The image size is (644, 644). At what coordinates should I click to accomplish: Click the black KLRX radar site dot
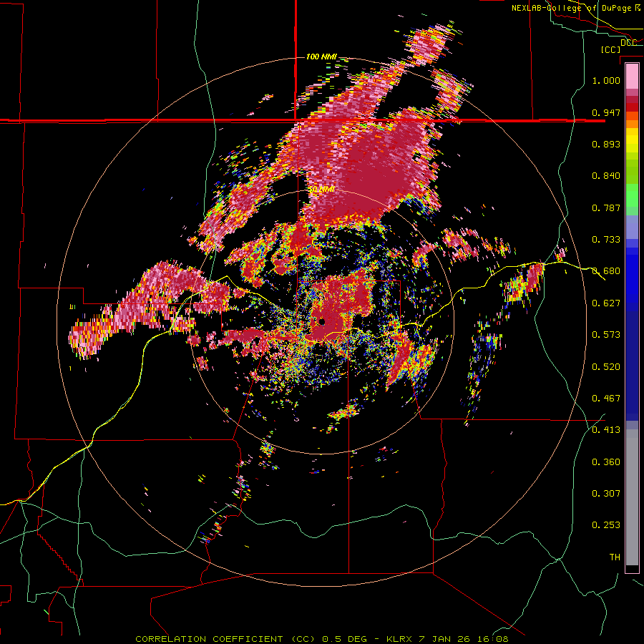tap(322, 321)
